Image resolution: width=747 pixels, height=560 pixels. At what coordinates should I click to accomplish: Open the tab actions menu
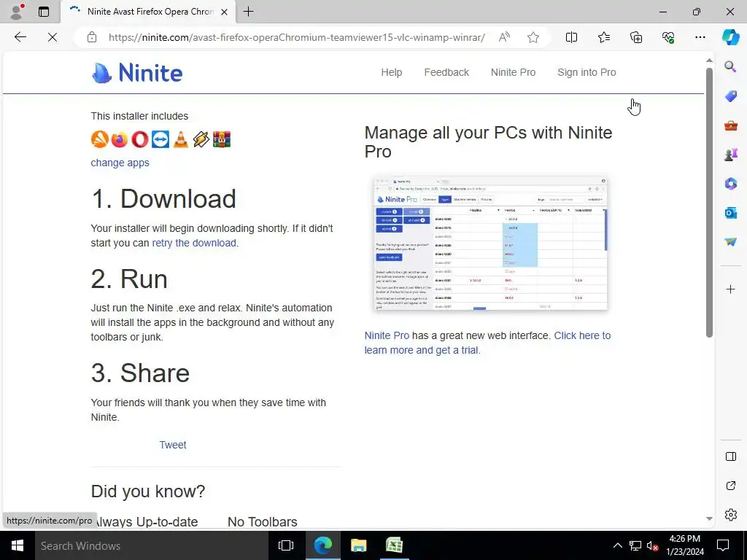pos(44,12)
